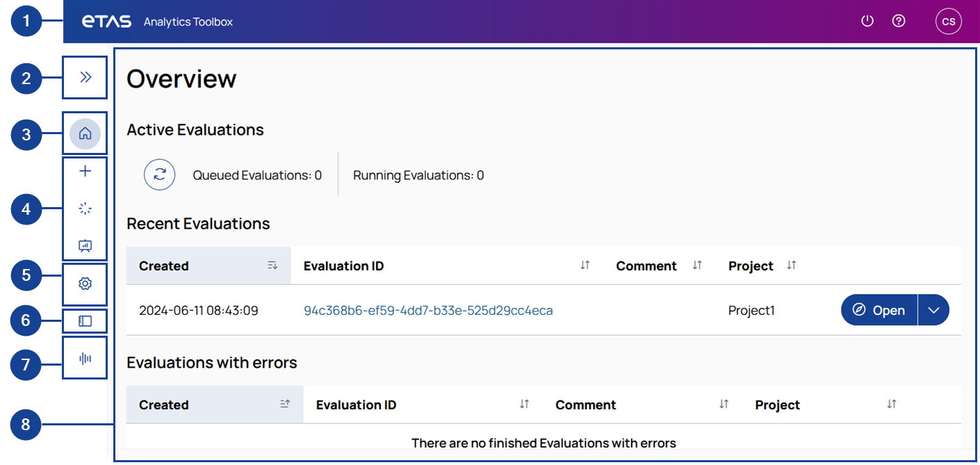Open the CS user avatar menu
The height and width of the screenshot is (465, 980).
949,22
